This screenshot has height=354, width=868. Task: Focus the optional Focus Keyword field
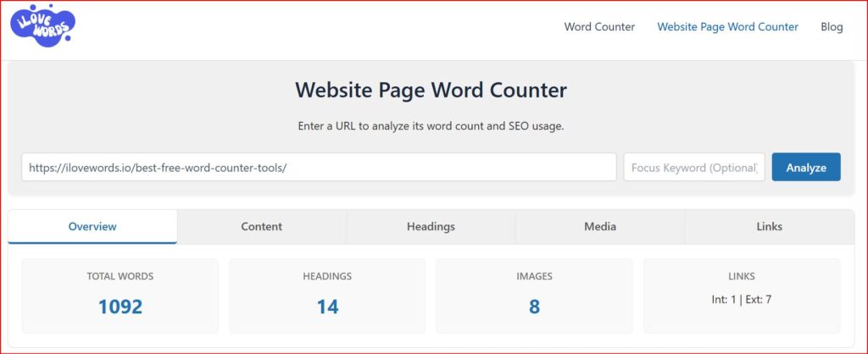[x=694, y=168]
